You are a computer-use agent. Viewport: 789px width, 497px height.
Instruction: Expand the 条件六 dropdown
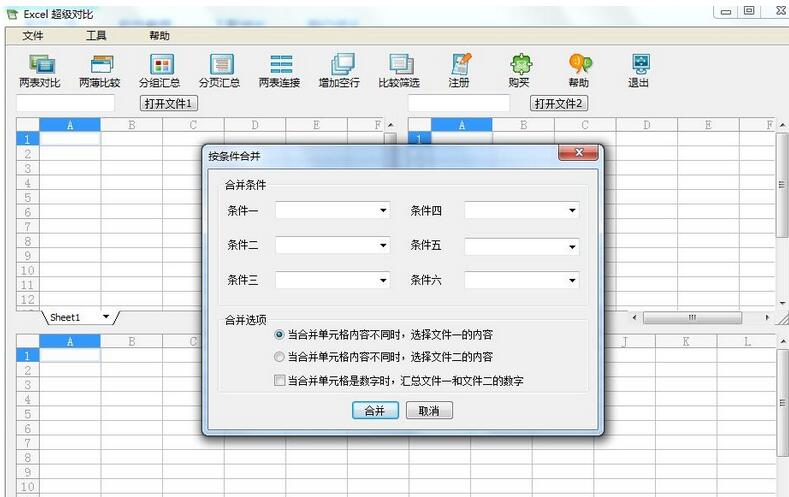572,280
